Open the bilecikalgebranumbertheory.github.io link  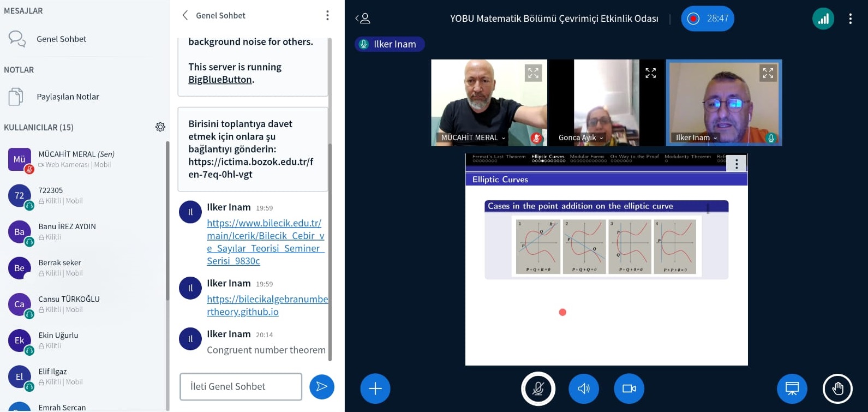[x=267, y=306]
